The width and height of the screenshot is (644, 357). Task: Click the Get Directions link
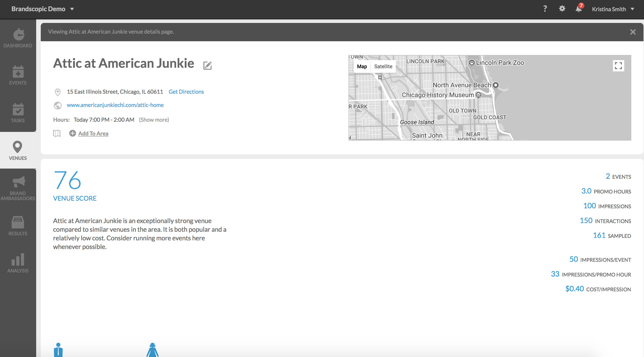coord(186,92)
